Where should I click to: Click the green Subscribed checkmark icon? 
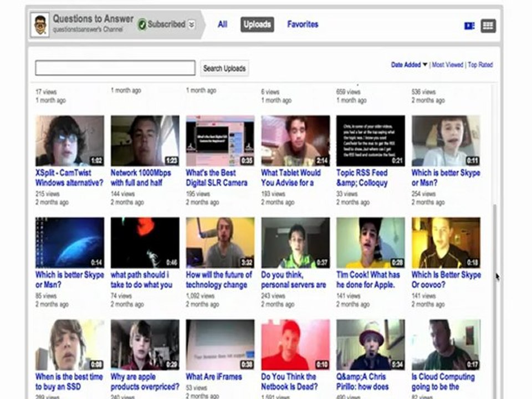point(142,24)
